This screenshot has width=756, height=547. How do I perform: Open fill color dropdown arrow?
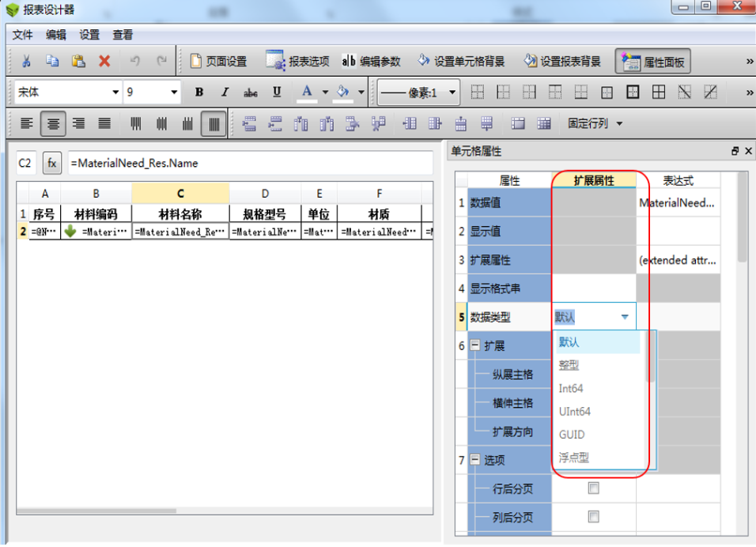(x=361, y=92)
